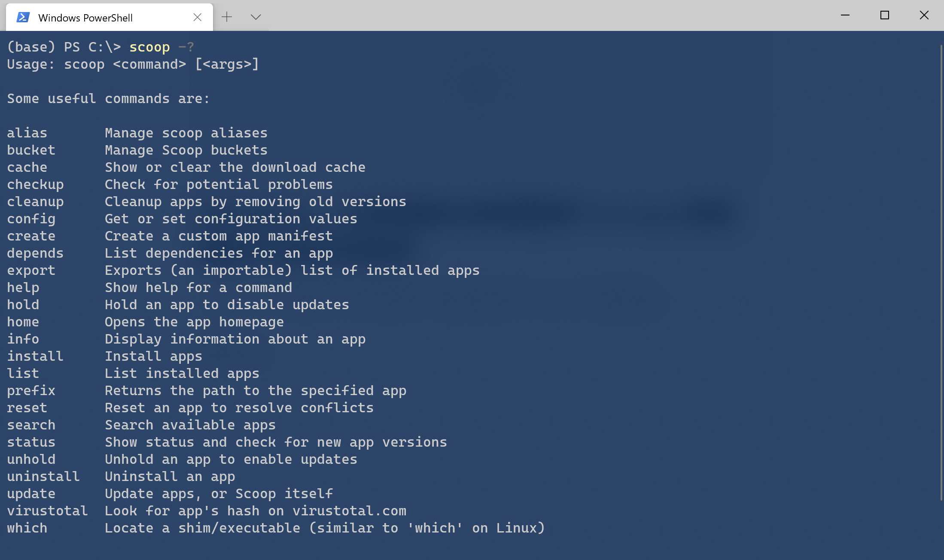Close the terminal window
The height and width of the screenshot is (560, 944).
pyautogui.click(x=924, y=15)
